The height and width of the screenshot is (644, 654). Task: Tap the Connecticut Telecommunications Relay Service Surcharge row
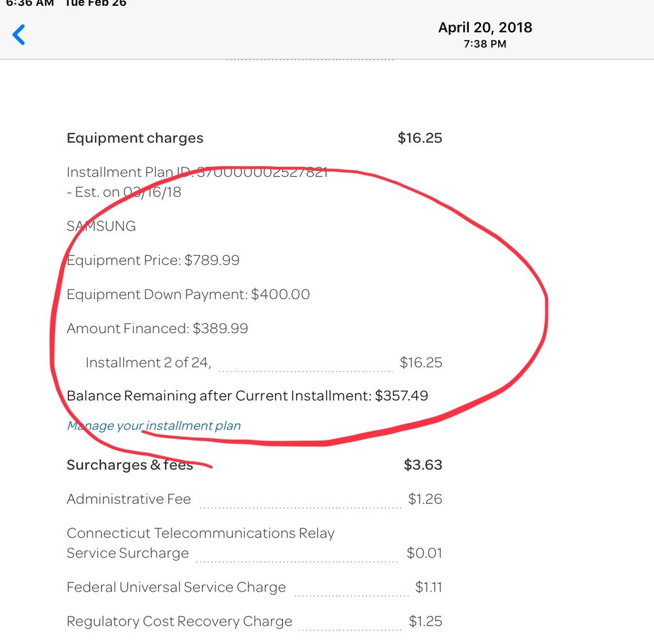coord(200,543)
